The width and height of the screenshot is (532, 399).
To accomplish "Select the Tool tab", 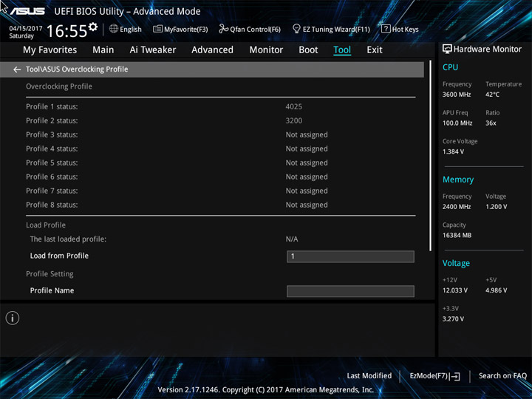I will click(342, 50).
